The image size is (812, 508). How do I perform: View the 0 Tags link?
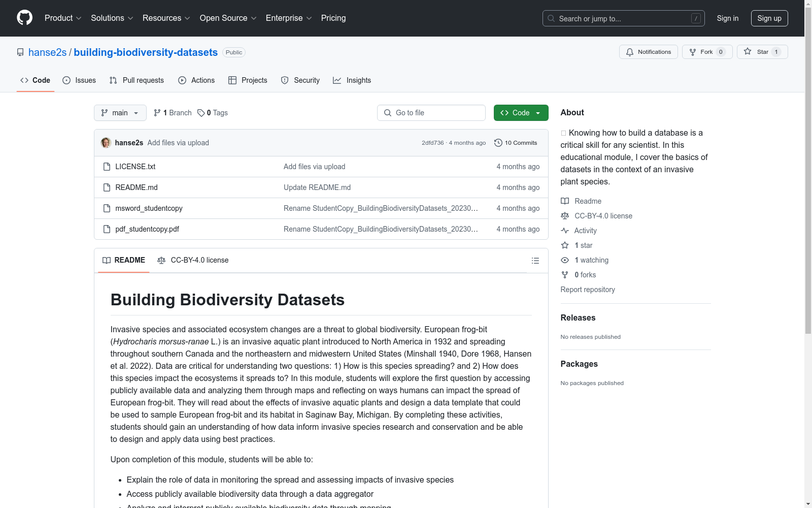click(x=213, y=113)
